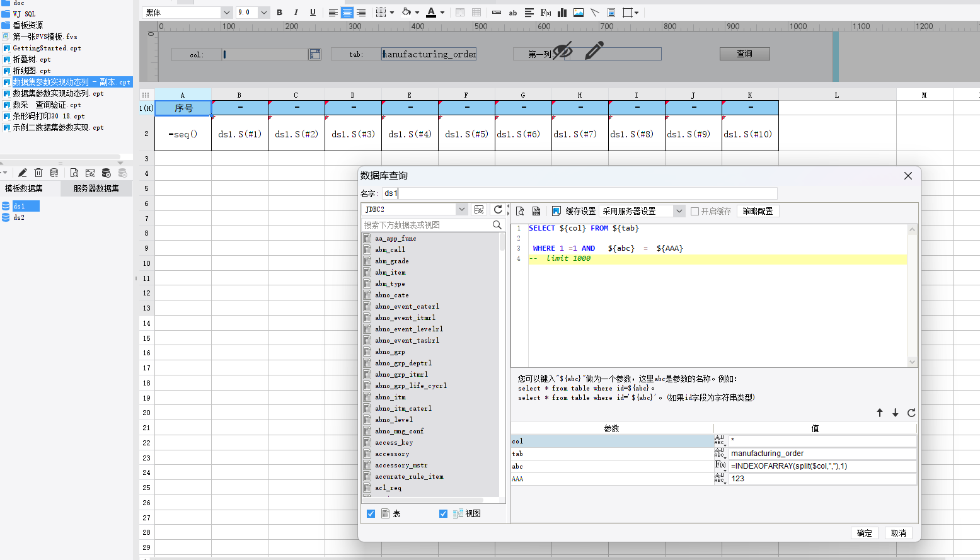980x560 pixels.
Task: Click the preview query icon in dialog
Action: point(520,211)
